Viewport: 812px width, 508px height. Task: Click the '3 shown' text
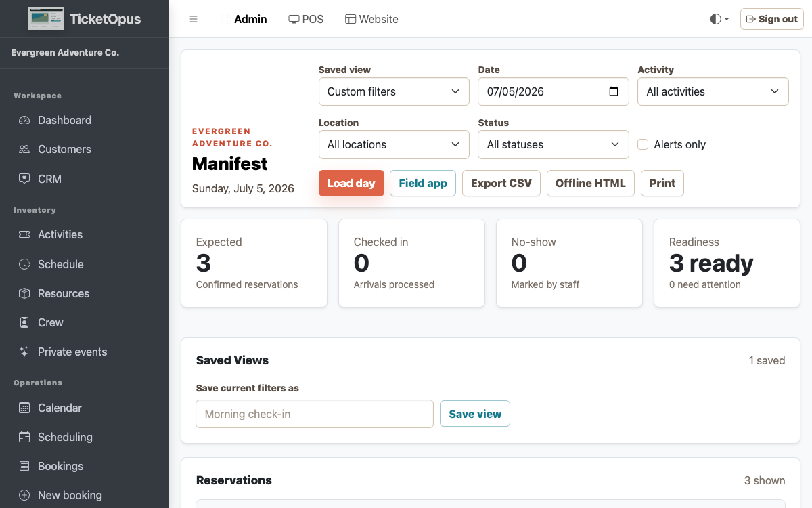click(x=765, y=480)
